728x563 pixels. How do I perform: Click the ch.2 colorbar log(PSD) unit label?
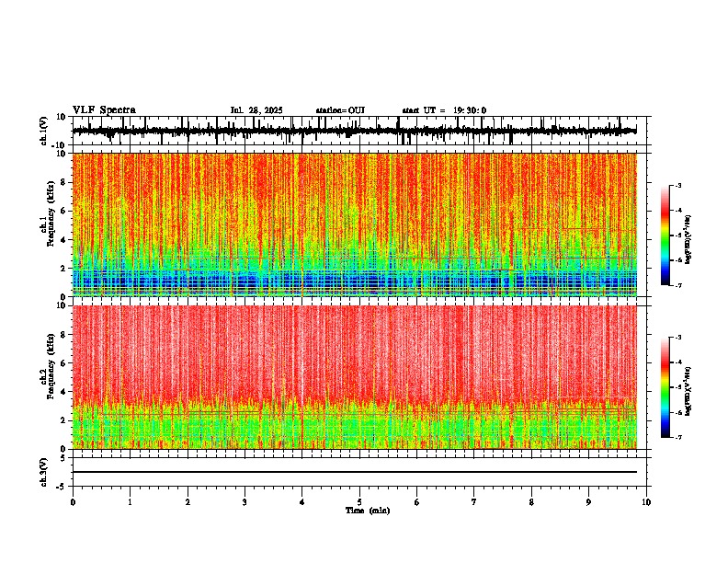tap(688, 392)
